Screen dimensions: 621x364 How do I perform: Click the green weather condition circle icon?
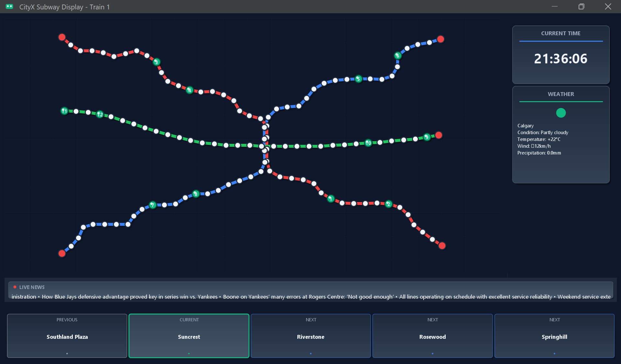point(561,113)
